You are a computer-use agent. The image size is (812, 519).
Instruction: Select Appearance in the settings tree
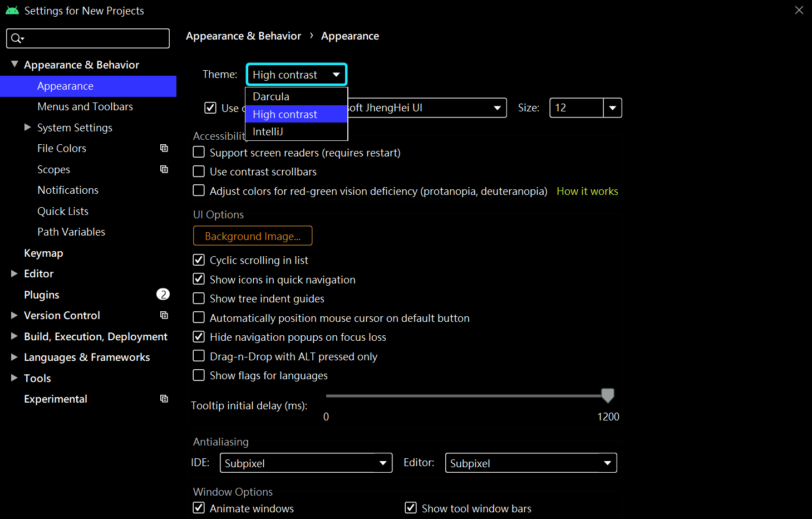point(88,86)
